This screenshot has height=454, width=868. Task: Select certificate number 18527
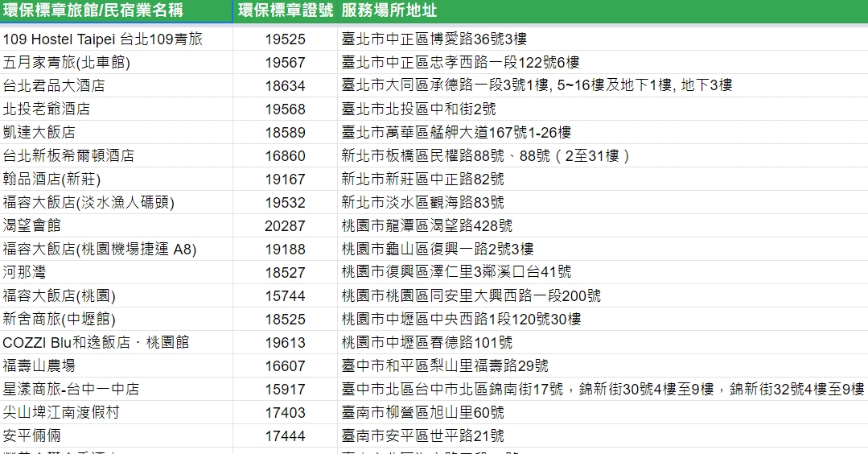pos(285,272)
